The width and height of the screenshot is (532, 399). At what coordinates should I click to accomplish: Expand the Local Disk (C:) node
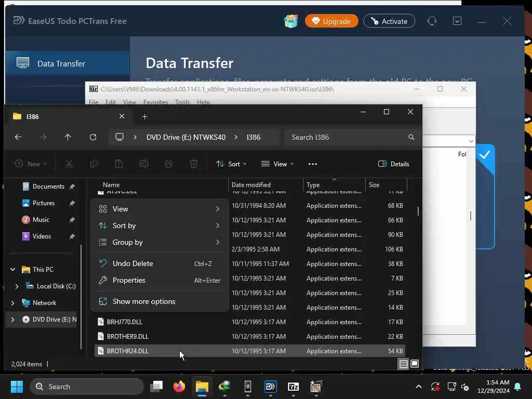[x=17, y=286]
